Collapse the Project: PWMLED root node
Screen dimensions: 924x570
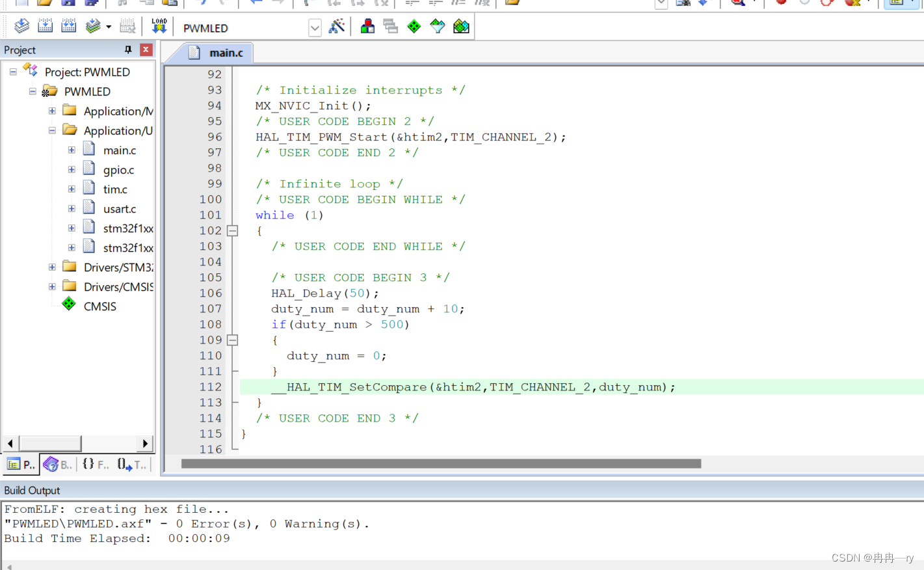click(x=13, y=72)
